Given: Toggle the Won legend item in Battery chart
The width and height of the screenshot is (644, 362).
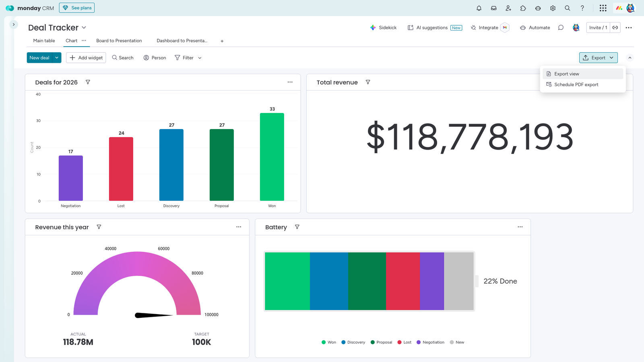Looking at the screenshot, I should point(328,342).
